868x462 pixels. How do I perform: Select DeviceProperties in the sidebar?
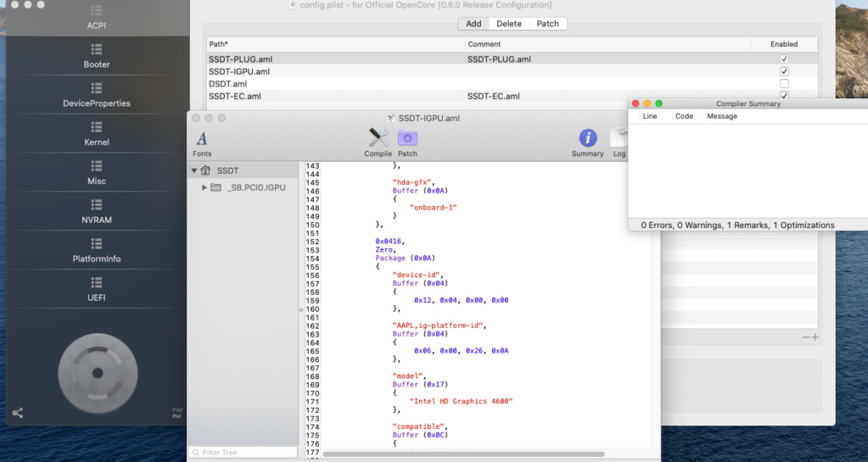97,95
